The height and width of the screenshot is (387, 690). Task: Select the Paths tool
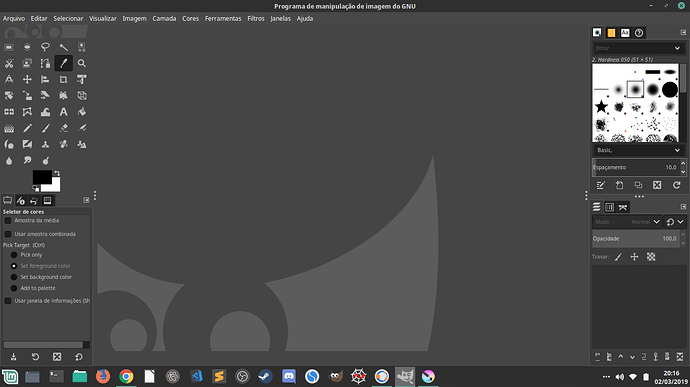[x=45, y=63]
